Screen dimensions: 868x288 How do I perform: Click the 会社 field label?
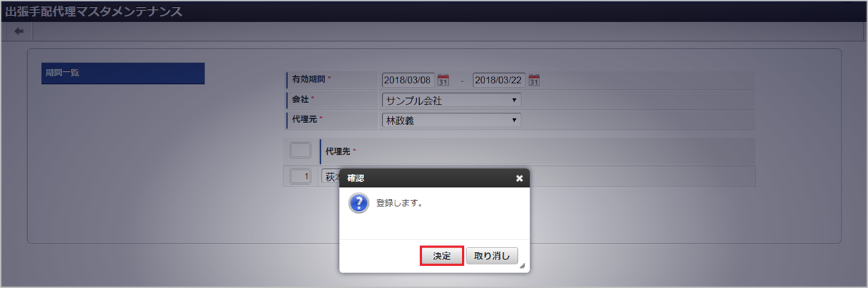pos(301,99)
